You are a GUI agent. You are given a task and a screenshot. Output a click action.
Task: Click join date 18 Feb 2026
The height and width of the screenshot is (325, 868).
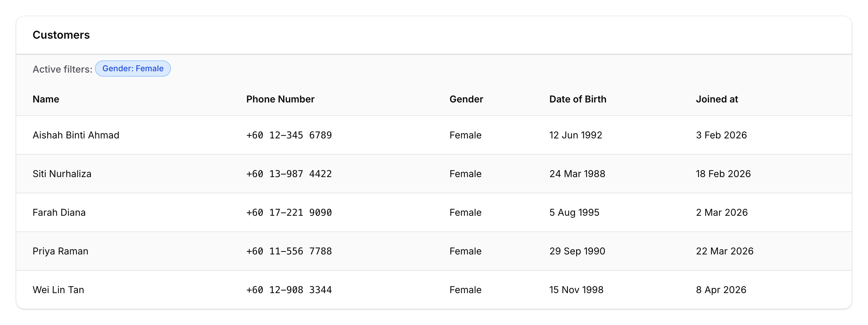pyautogui.click(x=724, y=174)
